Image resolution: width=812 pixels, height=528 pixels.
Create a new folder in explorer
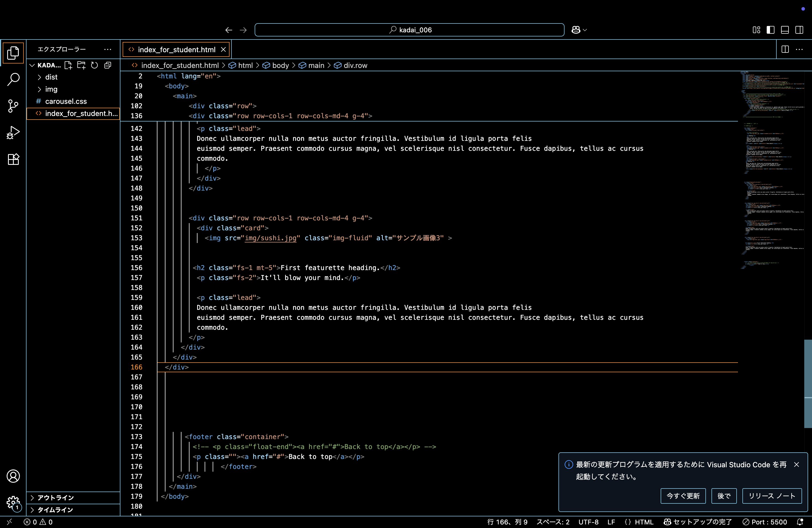point(81,65)
